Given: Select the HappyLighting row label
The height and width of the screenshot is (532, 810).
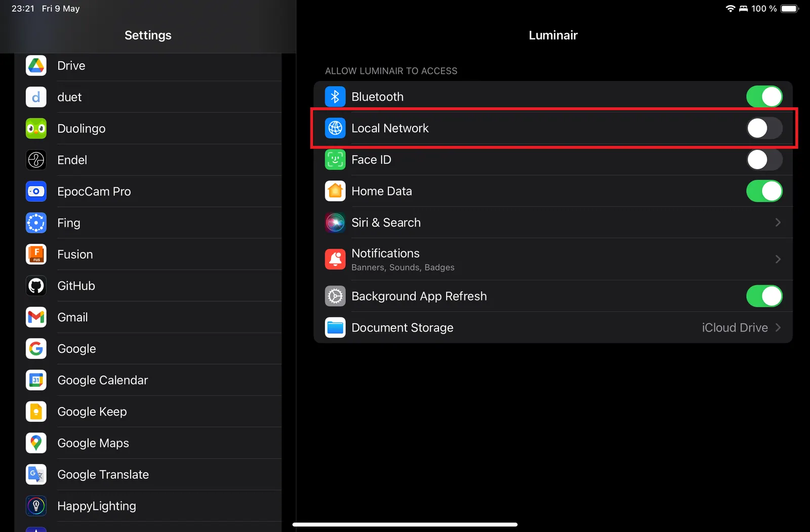Looking at the screenshot, I should pyautogui.click(x=97, y=506).
